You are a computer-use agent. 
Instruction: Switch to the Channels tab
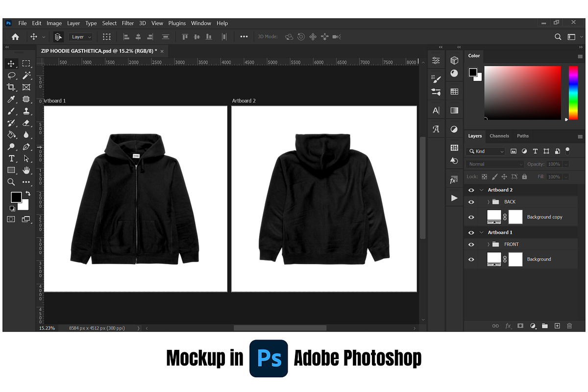click(x=499, y=136)
